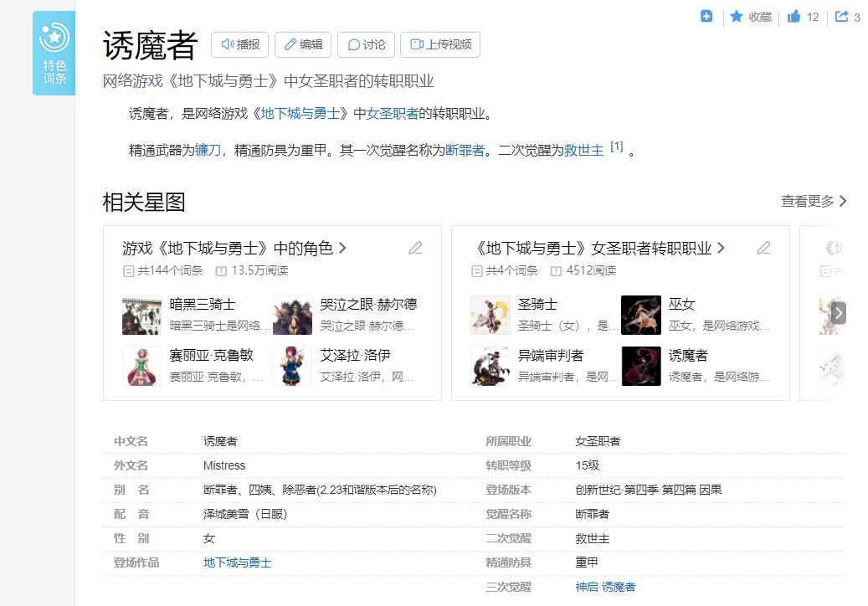
Task: Click the blue add-to-collection plus icon
Action: (706, 16)
